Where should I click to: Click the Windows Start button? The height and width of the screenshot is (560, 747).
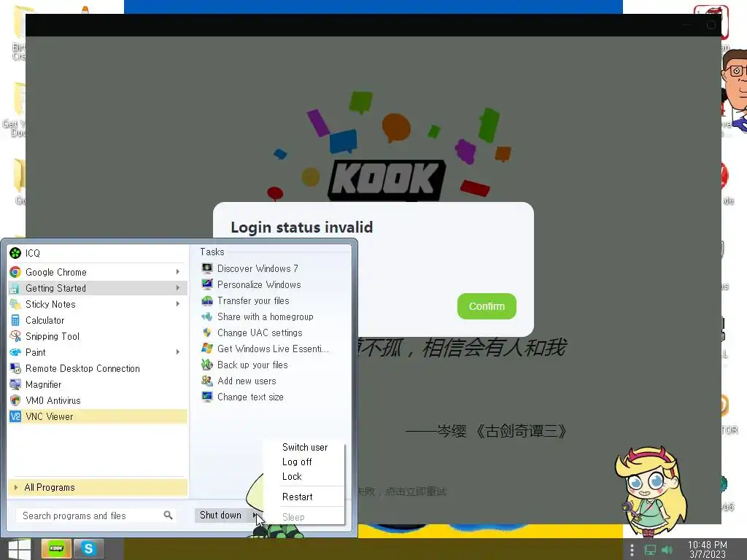pos(20,549)
